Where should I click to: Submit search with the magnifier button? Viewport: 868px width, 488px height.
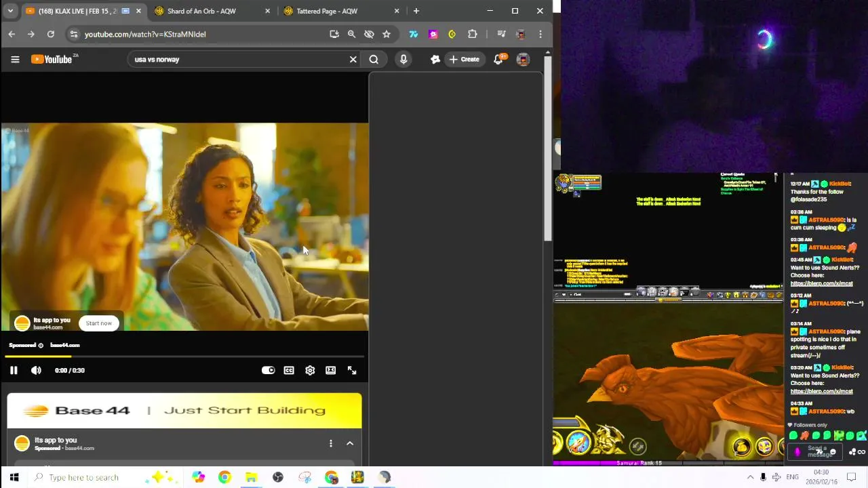[374, 60]
